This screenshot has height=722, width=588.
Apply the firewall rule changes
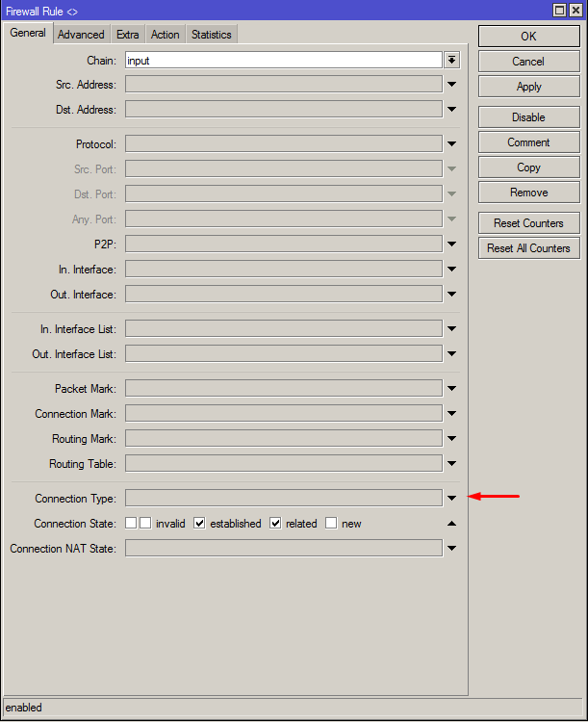528,87
